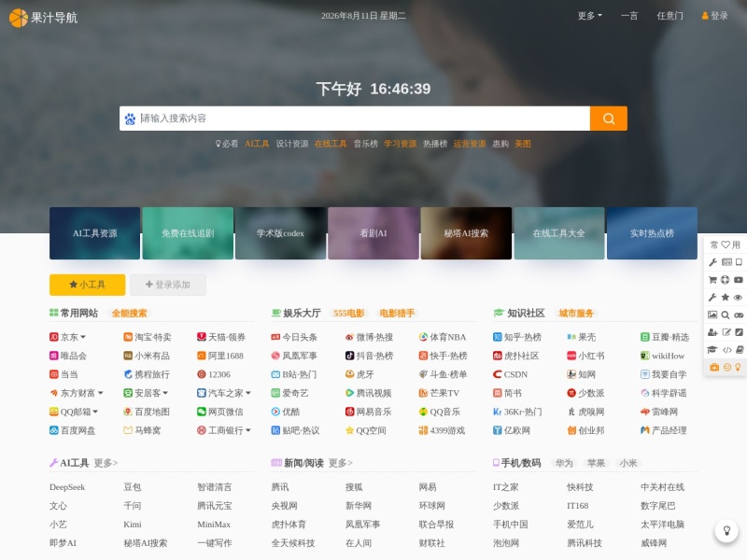Image resolution: width=747 pixels, height=560 pixels.
Task: Click the 登录添加 button
Action: [168, 285]
